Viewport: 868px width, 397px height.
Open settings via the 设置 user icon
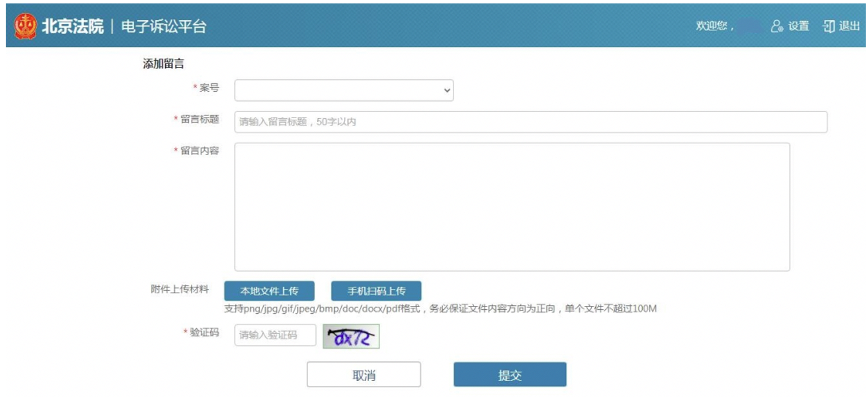(777, 26)
